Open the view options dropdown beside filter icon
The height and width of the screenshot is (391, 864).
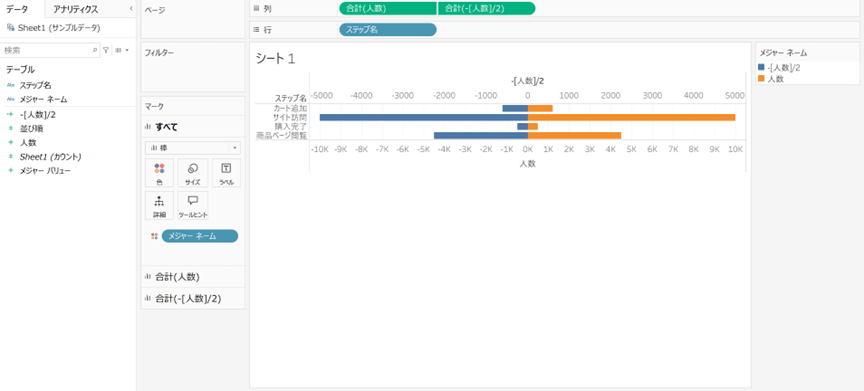click(x=122, y=50)
